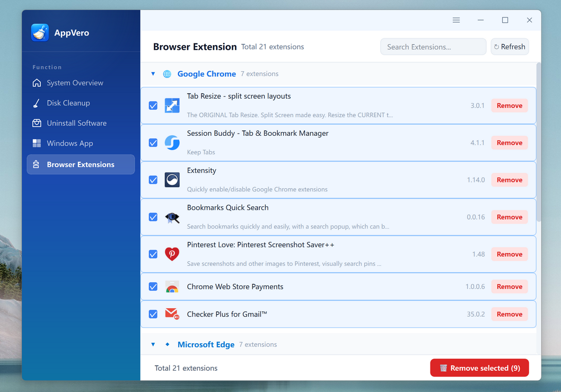
Task: Click the Windows App grid icon
Action: [37, 143]
